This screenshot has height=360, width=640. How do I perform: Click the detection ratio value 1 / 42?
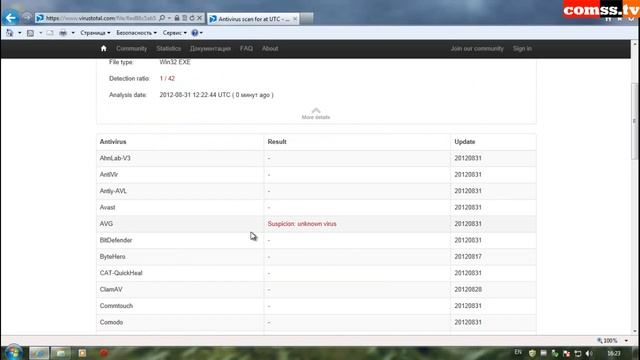click(167, 78)
